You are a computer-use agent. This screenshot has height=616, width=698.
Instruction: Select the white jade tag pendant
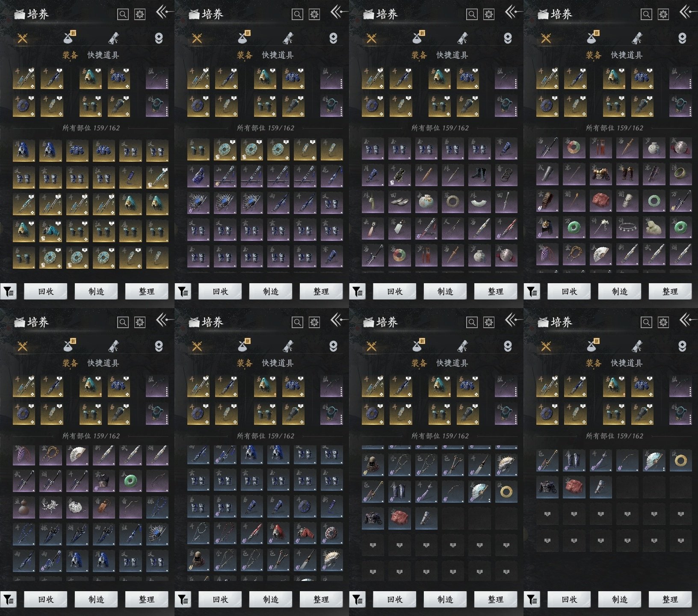(400, 228)
